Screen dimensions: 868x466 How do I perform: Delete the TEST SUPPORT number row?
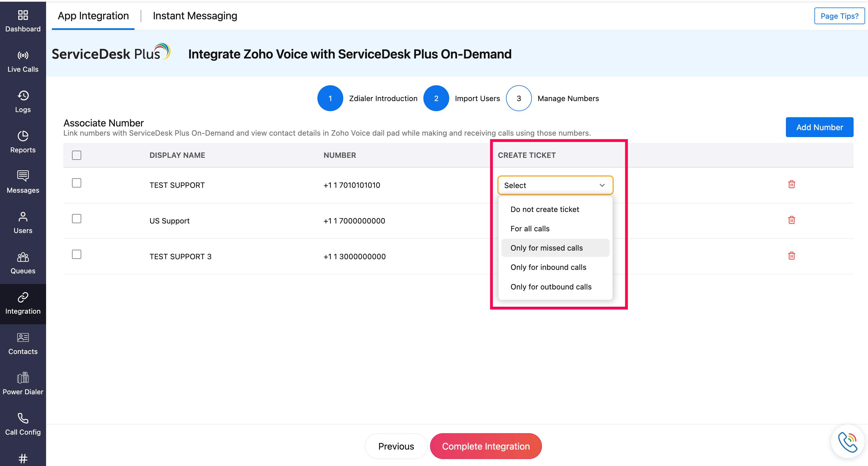click(x=791, y=184)
